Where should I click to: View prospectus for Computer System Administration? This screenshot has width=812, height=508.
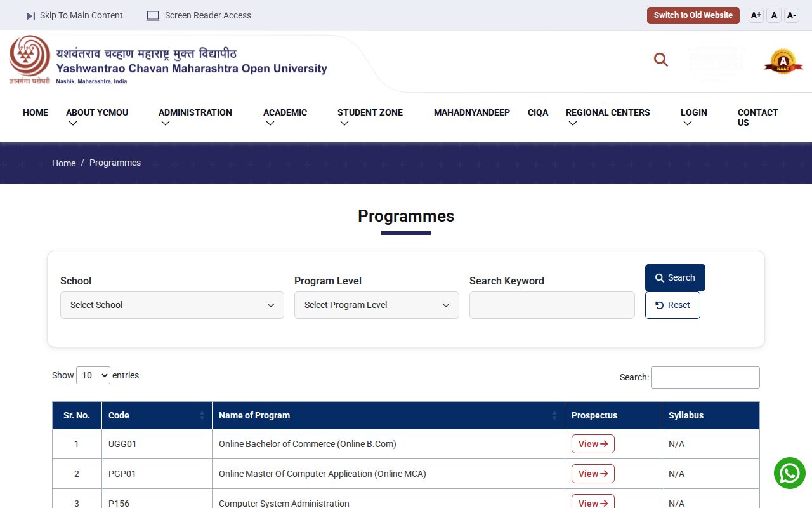(x=593, y=502)
